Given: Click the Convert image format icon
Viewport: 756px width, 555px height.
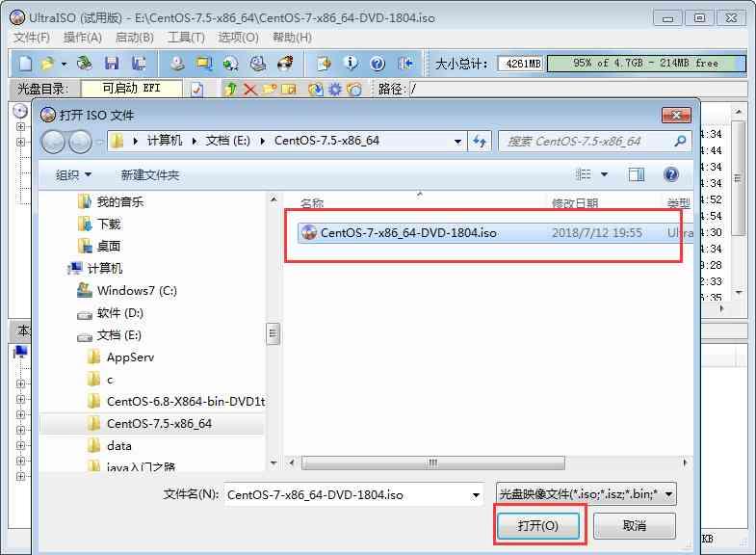Looking at the screenshot, I should [x=231, y=64].
